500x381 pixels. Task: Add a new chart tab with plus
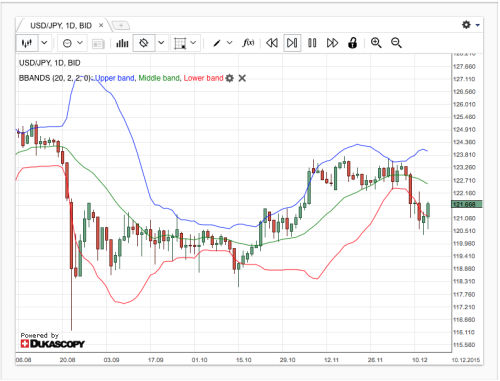pos(121,25)
